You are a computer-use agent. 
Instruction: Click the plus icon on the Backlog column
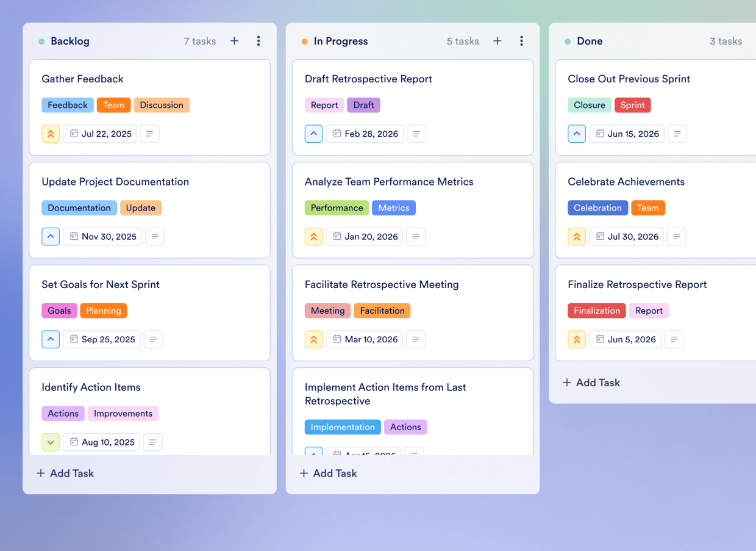[x=234, y=41]
